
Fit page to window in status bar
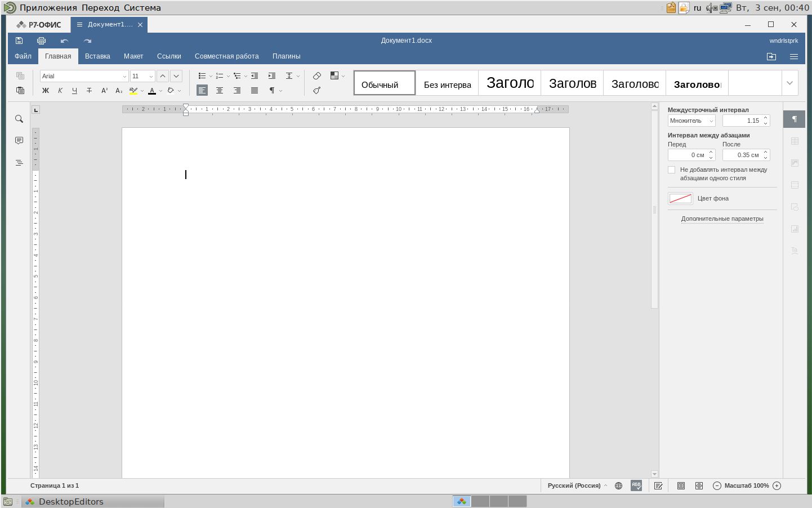click(681, 485)
